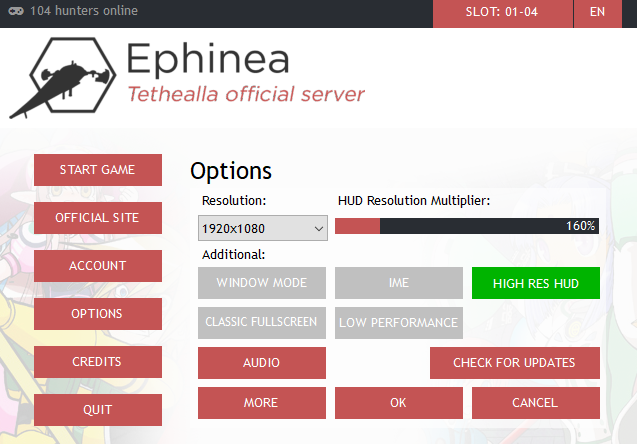Viewport: 637px width, 444px height.
Task: Open the AUDIO settings
Action: pyautogui.click(x=262, y=363)
